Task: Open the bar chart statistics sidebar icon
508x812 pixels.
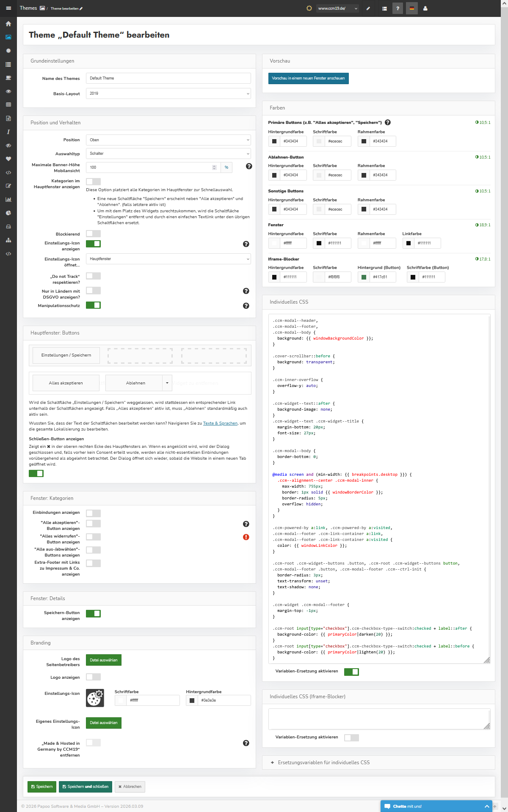Action: coord(8,200)
